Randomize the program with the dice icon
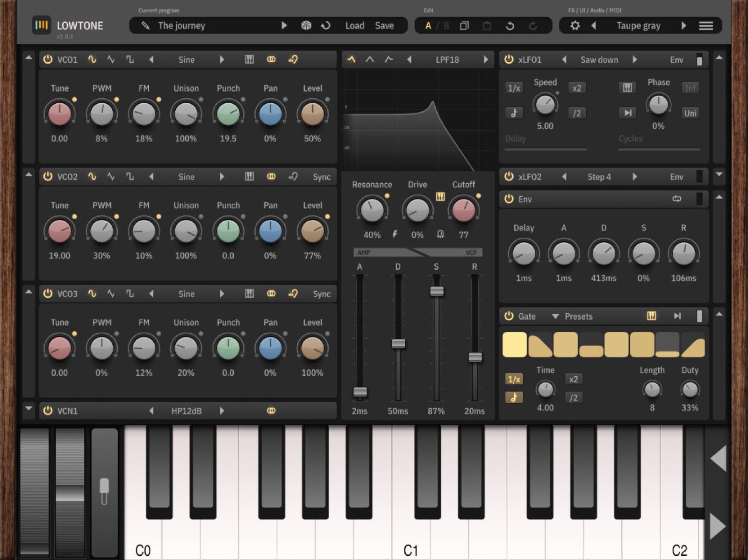 point(306,26)
